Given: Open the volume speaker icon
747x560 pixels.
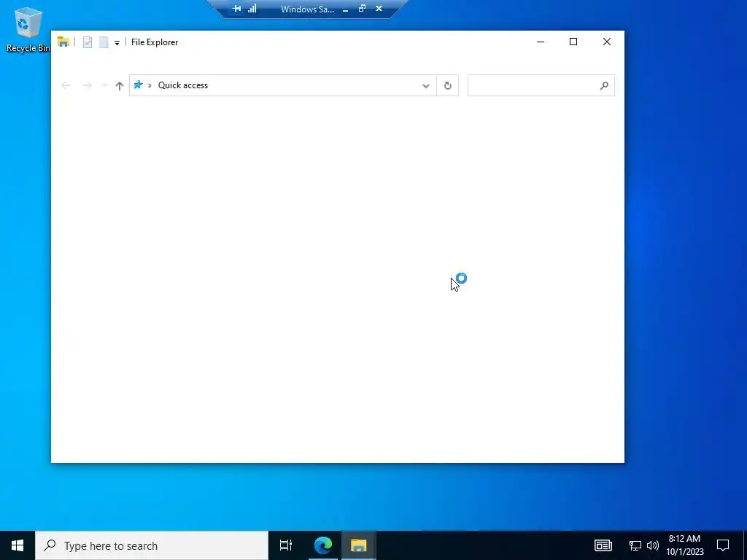Looking at the screenshot, I should pos(653,545).
